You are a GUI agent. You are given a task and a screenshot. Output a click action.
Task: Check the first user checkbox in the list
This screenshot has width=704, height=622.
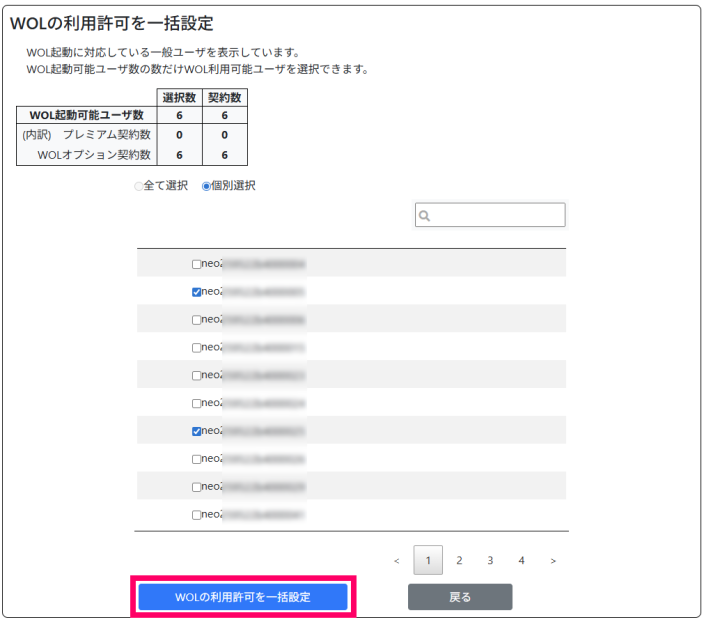point(196,265)
